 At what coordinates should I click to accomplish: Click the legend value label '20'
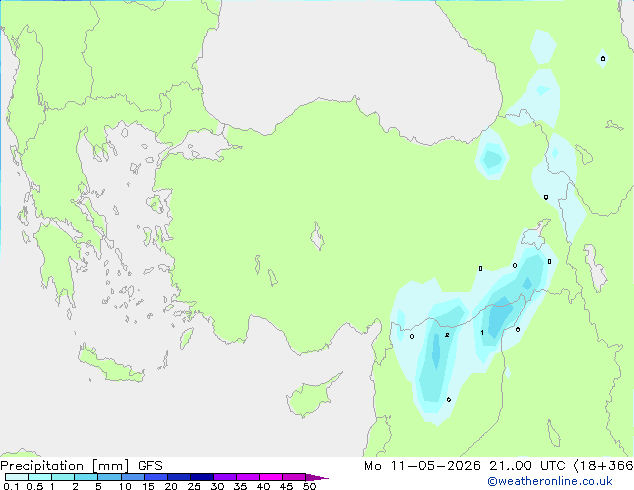click(171, 486)
